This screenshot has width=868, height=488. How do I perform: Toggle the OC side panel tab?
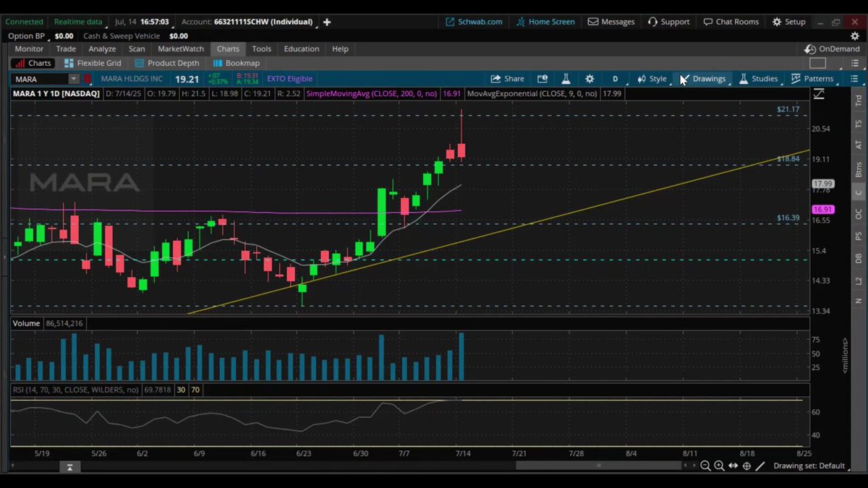[859, 215]
